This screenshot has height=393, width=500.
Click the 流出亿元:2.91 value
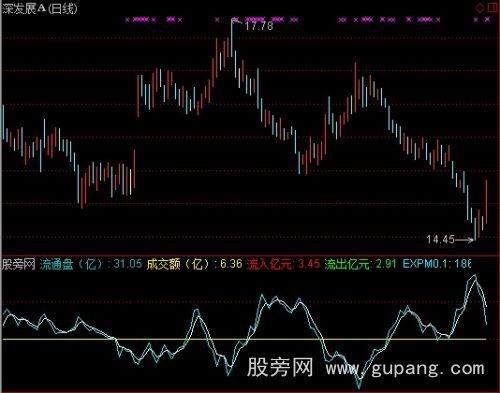pyautogui.click(x=360, y=264)
